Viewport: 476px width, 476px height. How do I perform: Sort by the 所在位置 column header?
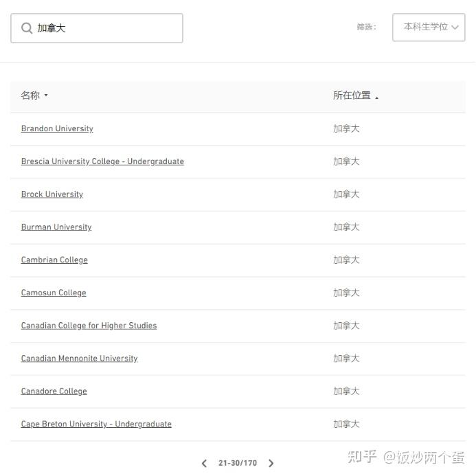point(356,95)
